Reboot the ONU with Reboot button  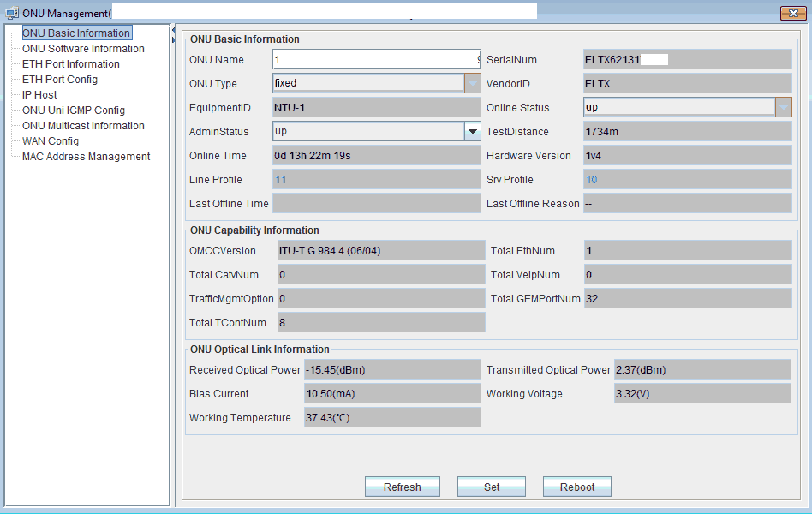pos(577,487)
